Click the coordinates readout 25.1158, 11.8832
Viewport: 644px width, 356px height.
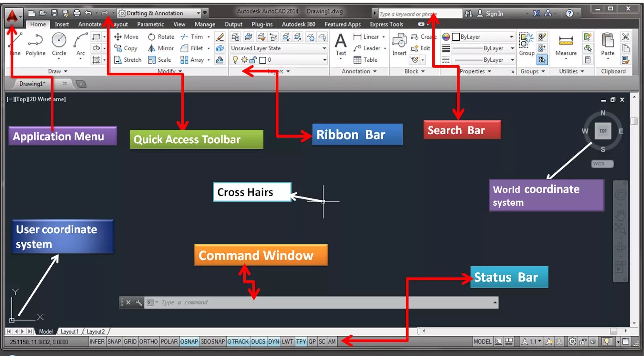39,342
